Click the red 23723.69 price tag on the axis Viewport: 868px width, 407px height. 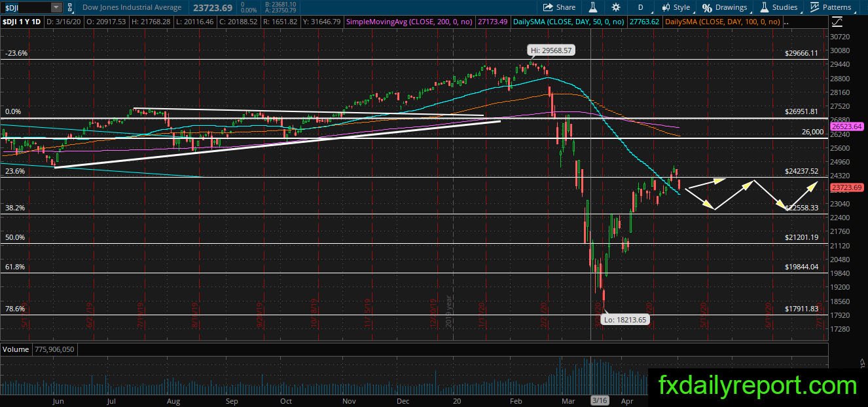(x=848, y=187)
